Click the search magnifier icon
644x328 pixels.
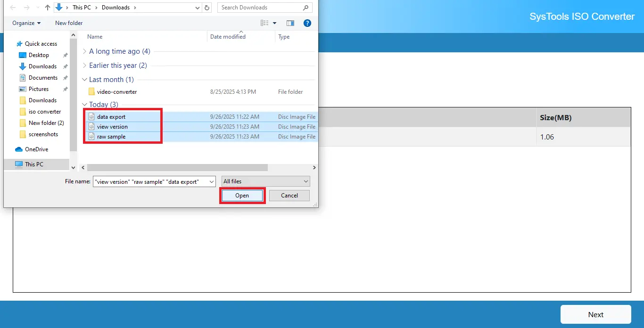[306, 8]
